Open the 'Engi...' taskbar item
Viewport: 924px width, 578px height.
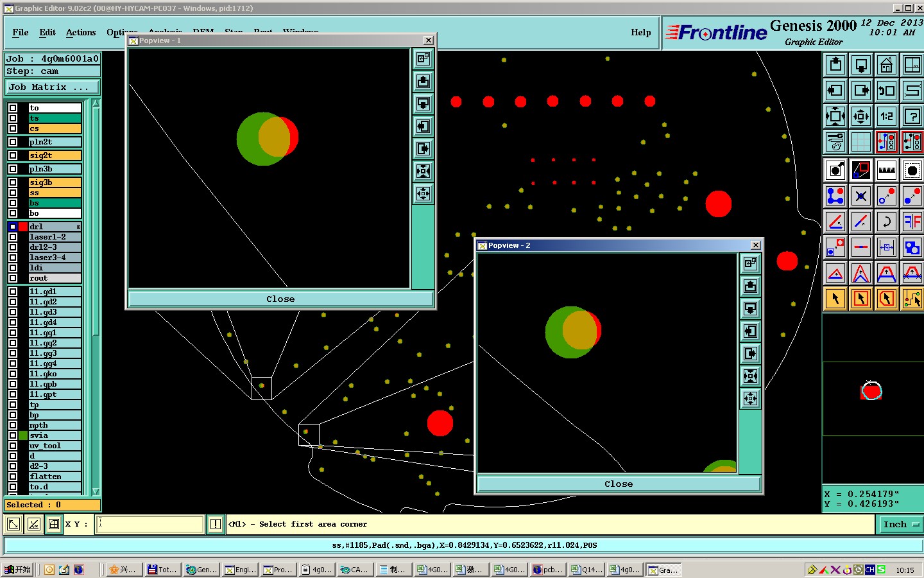tap(239, 570)
